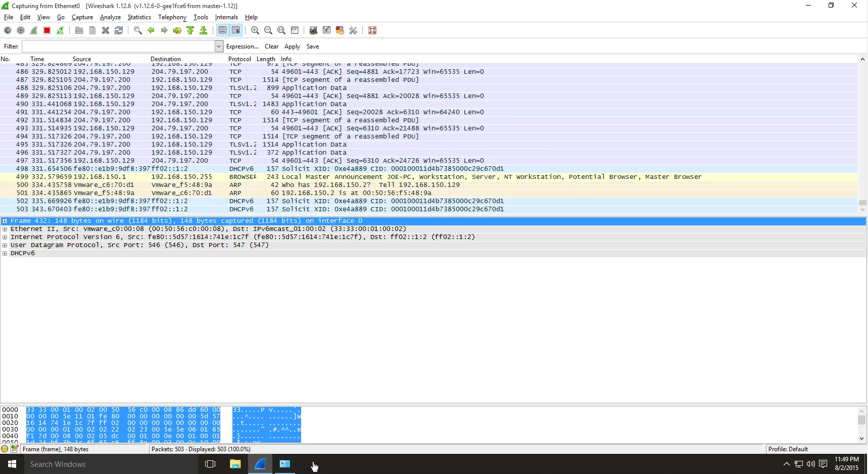
Task: Edit display filters icon
Action: (x=327, y=30)
